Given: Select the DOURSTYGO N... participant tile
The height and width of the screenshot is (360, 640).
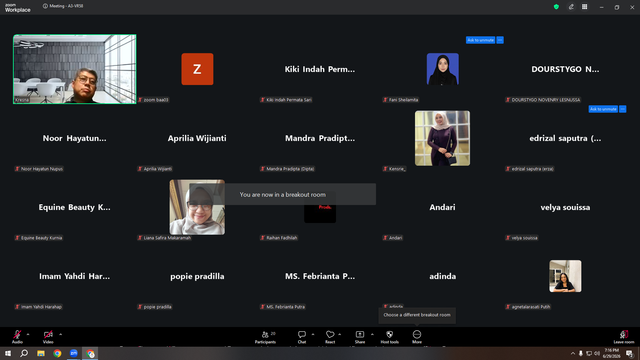Looking at the screenshot, I should click(x=565, y=69).
